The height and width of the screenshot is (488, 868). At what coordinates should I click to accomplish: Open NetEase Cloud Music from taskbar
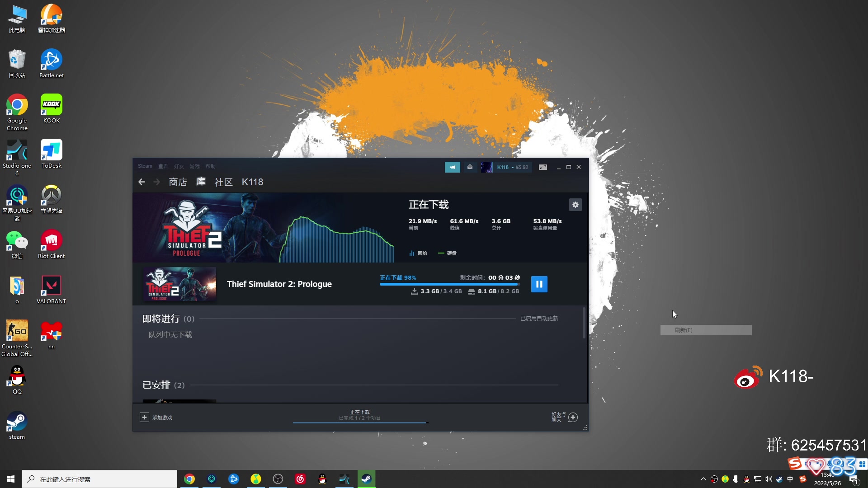[x=300, y=479]
